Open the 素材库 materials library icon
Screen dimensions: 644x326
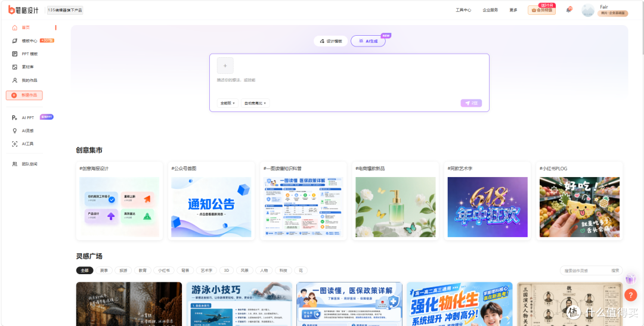15,67
